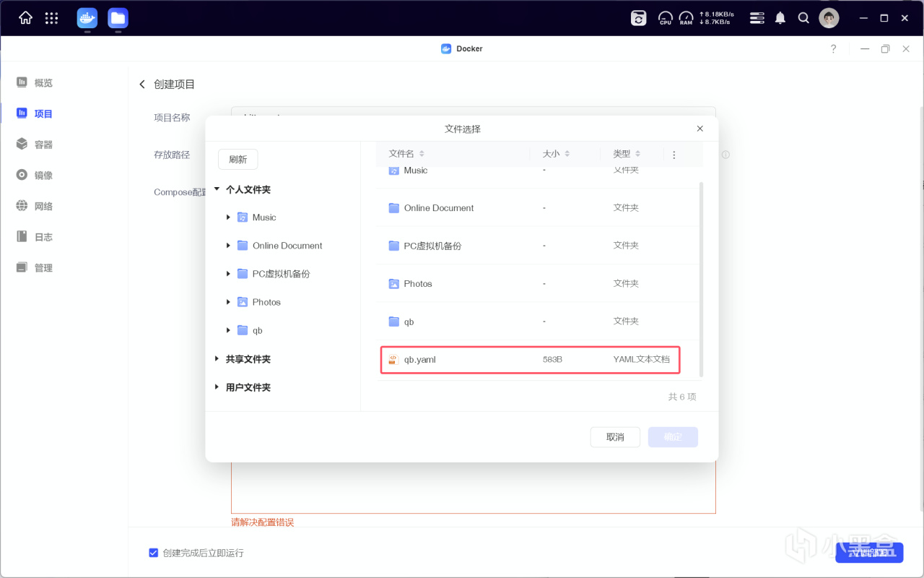Select Photos folder in file list
Viewport: 924px width, 578px height.
click(539, 284)
